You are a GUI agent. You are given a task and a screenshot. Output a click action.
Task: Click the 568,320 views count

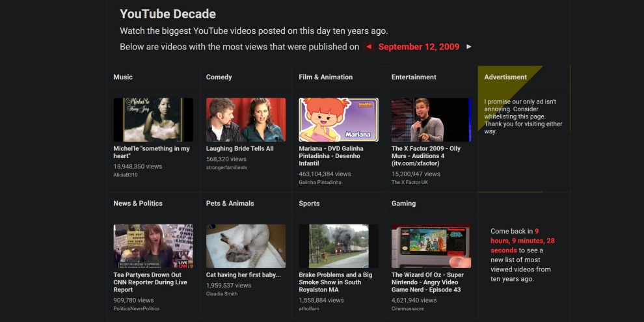coord(226,159)
